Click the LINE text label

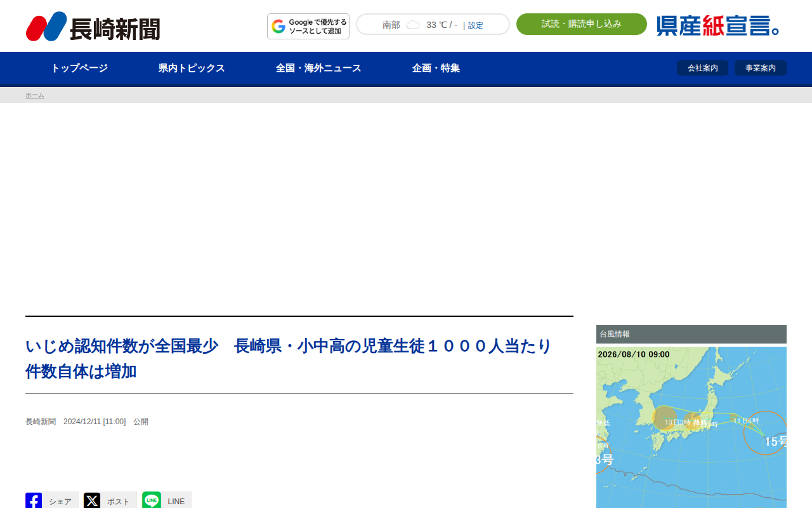click(x=176, y=502)
